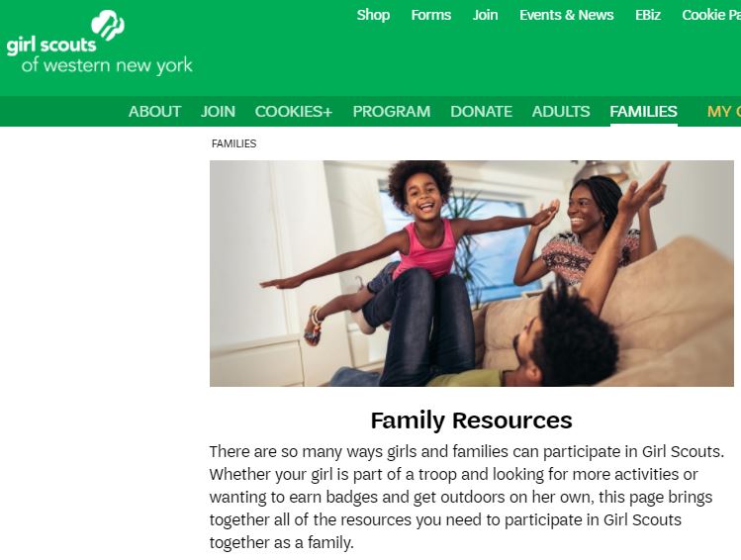Image resolution: width=741 pixels, height=560 pixels.
Task: Click 'girl scouts of western new york' wordmark
Action: pyautogui.click(x=99, y=55)
